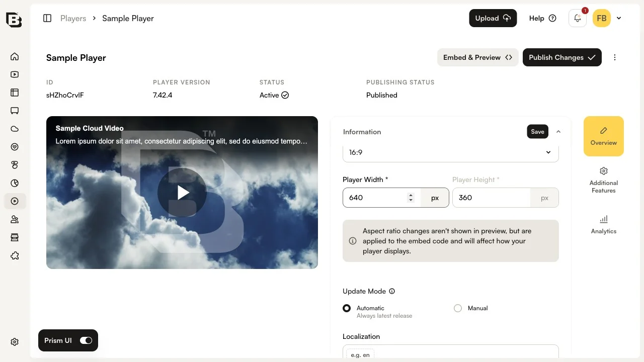Open the three-dot more options menu
Screen dimensions: 644x362
[x=615, y=57]
